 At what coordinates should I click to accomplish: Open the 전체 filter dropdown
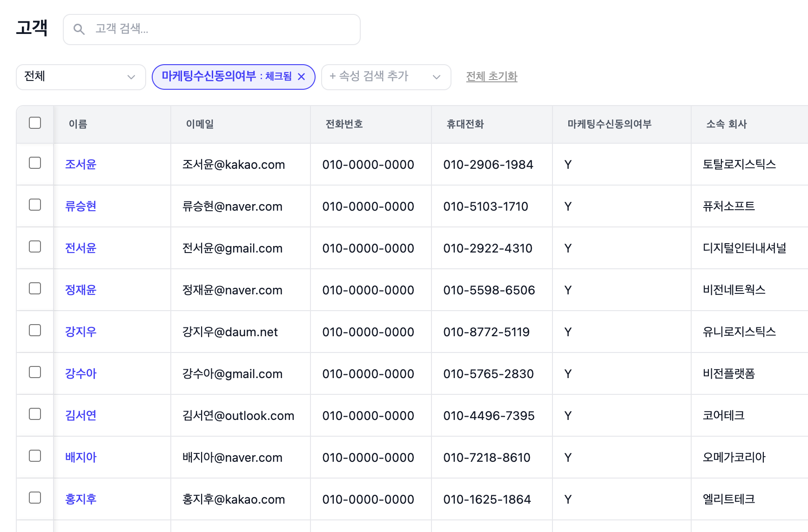point(81,77)
